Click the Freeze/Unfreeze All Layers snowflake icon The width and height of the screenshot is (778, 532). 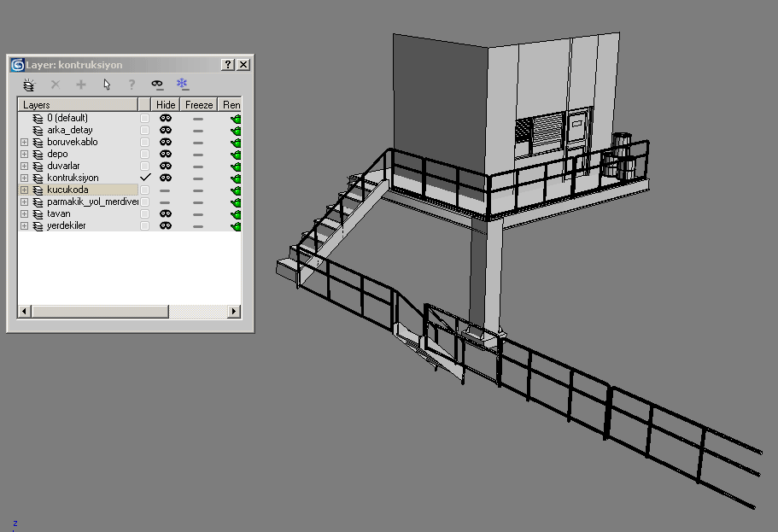182,85
